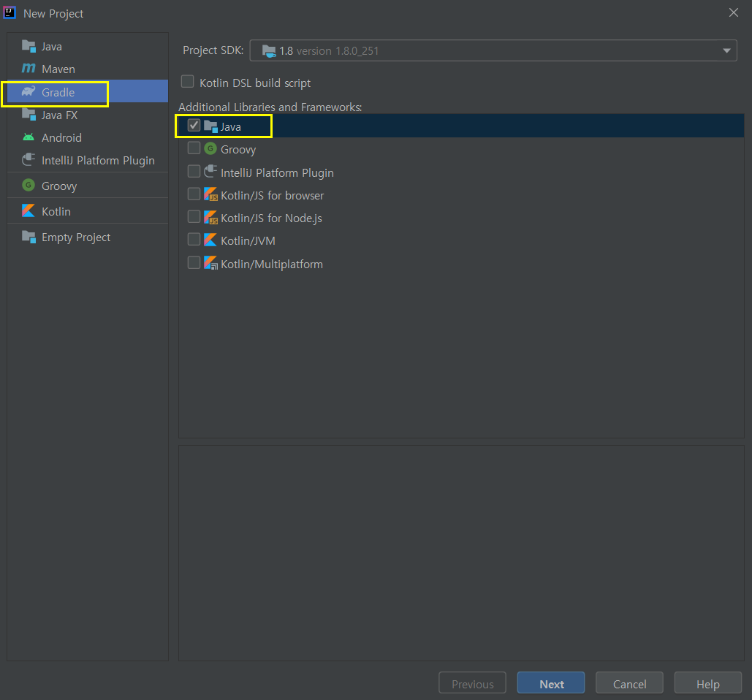
Task: Select the Maven project type label
Action: [x=58, y=69]
